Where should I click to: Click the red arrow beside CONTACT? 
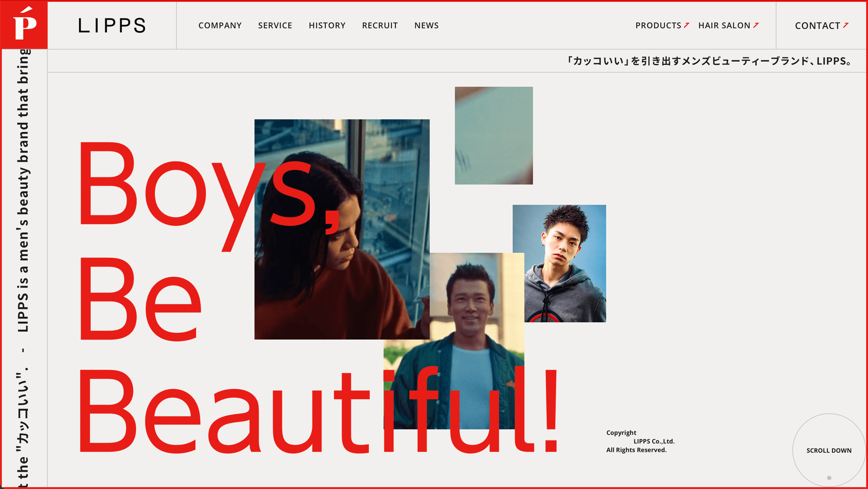[x=846, y=25]
